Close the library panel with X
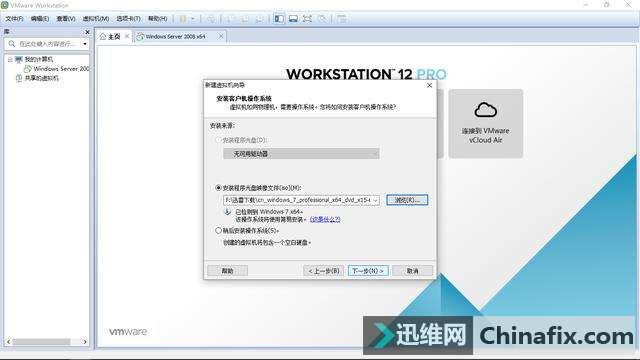640x360 pixels. (87, 32)
